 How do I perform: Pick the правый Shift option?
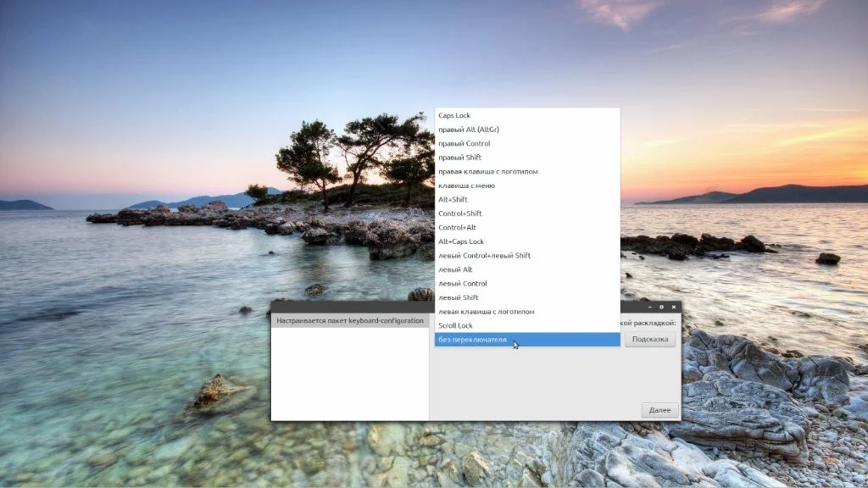(x=460, y=158)
